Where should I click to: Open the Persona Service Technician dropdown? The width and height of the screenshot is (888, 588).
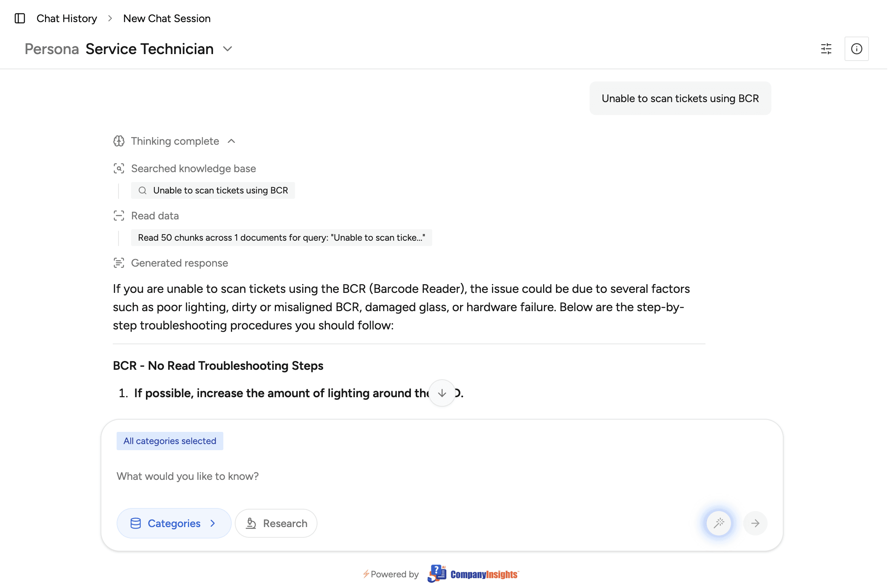[228, 49]
